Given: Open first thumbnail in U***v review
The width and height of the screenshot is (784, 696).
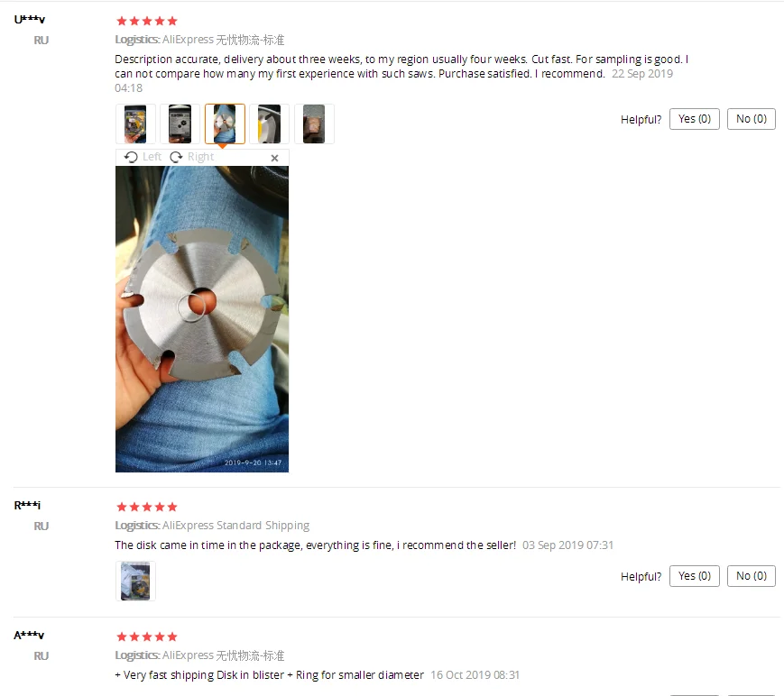Looking at the screenshot, I should [x=135, y=124].
